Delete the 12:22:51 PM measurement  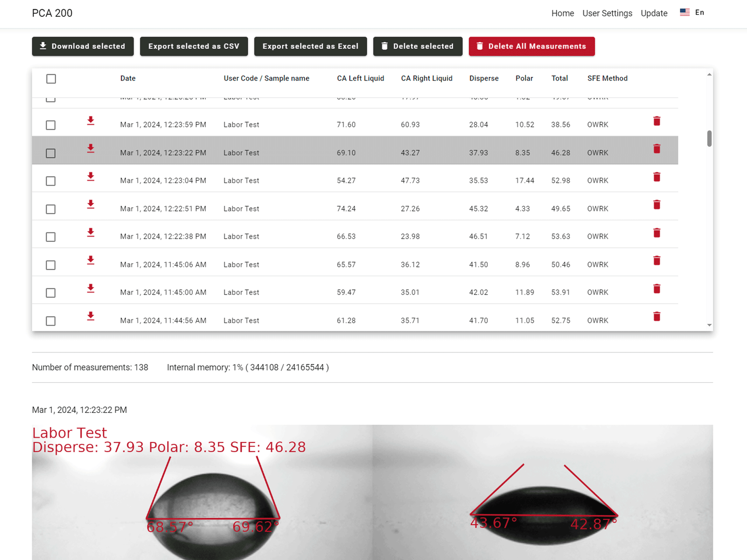(656, 205)
